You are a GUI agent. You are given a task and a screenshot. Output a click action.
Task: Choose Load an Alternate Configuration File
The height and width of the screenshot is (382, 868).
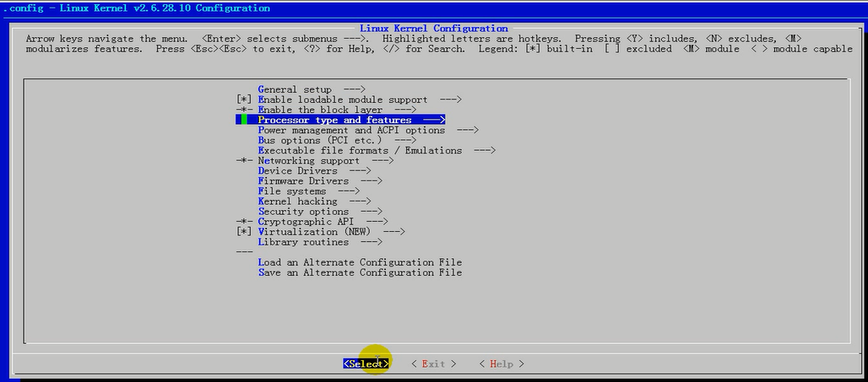[x=360, y=262]
